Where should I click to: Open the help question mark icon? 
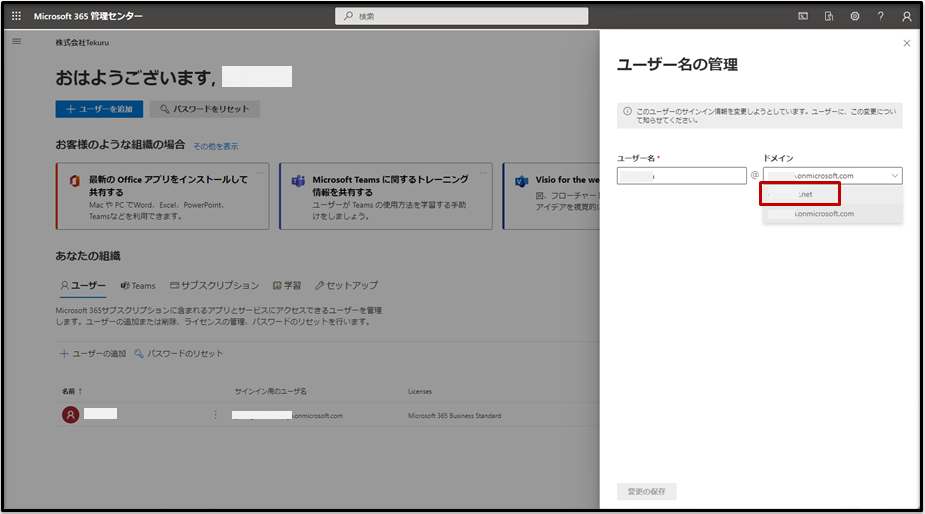(881, 17)
